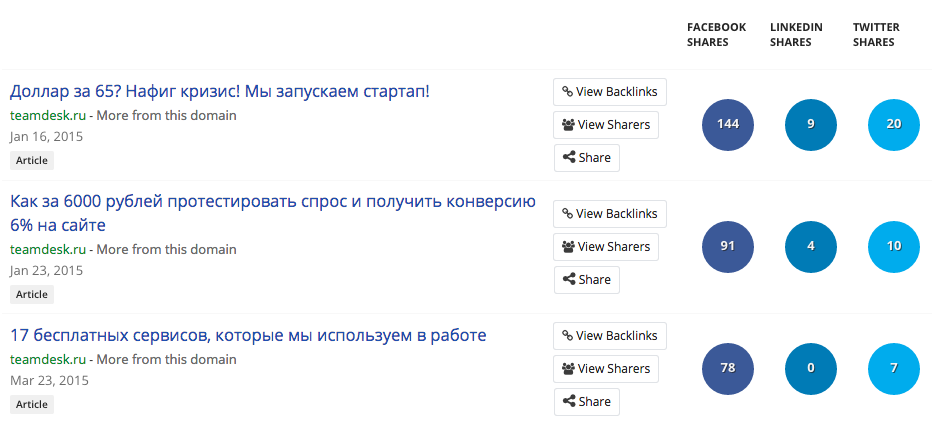Viewport: 932px width, 427px height.
Task: Sort by LinkedIn Shares column header
Action: coord(796,35)
